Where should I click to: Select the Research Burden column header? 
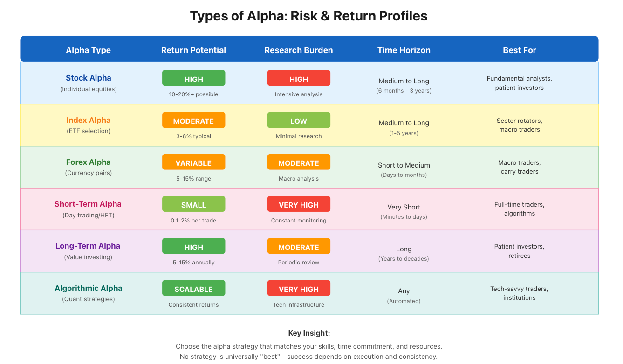(299, 50)
